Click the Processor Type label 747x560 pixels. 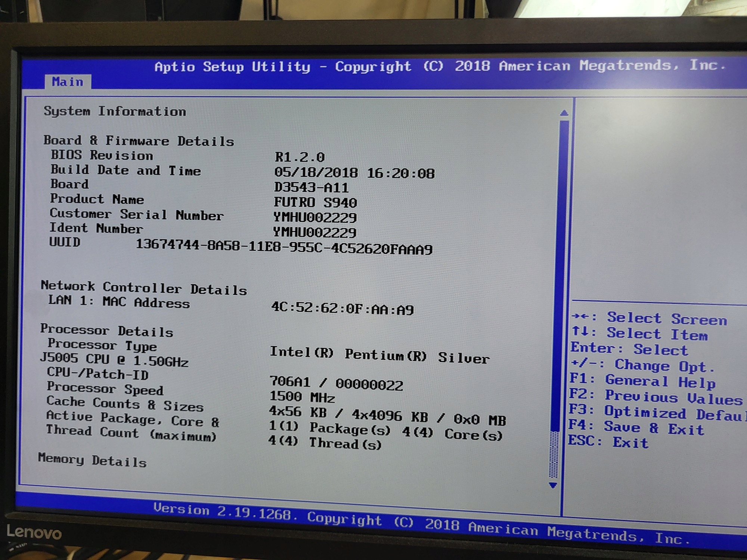pos(102,345)
